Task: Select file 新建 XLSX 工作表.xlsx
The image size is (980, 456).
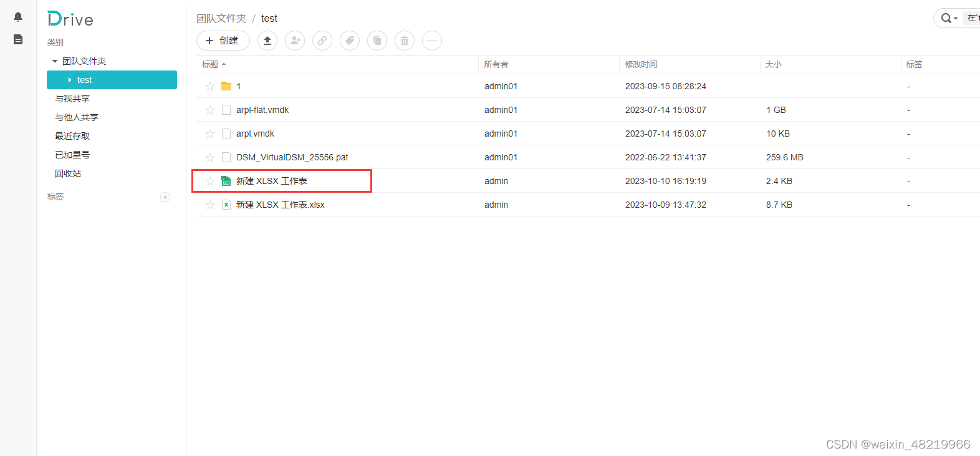Action: [x=280, y=205]
